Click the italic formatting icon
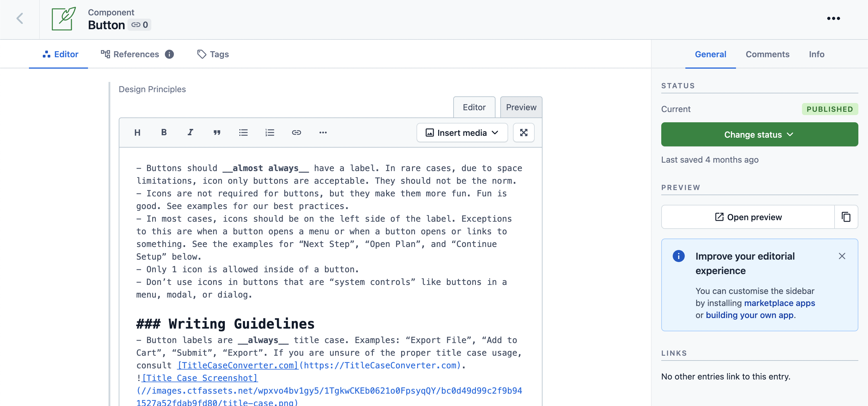Screen dimensions: 868x406 [x=190, y=132]
